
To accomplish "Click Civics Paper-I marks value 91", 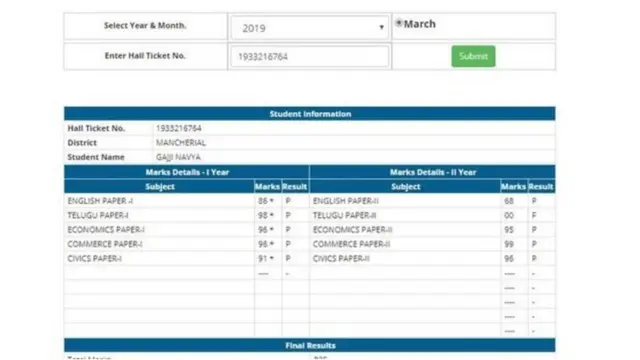I will 262,258.
